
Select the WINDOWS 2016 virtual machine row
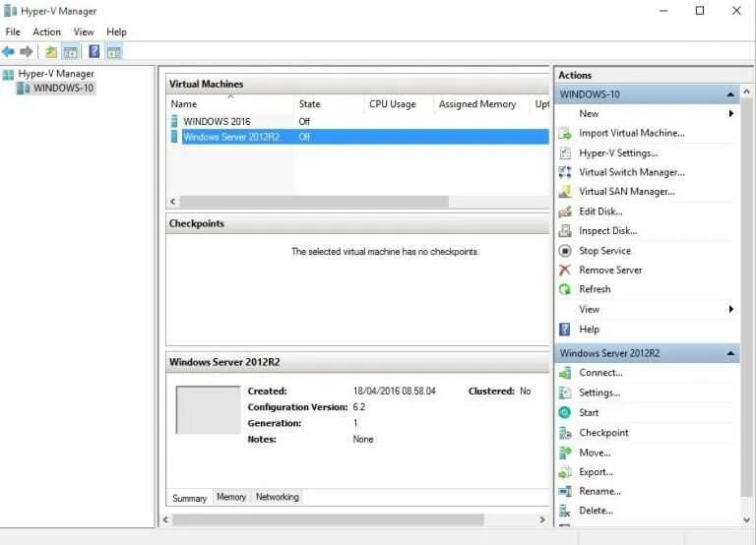coord(357,121)
